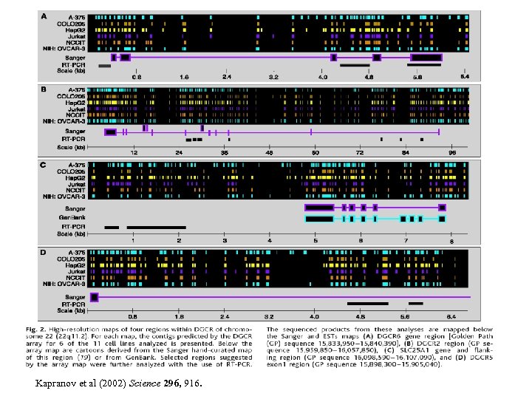Click the Sanger track label in panel B

[x=75, y=132]
